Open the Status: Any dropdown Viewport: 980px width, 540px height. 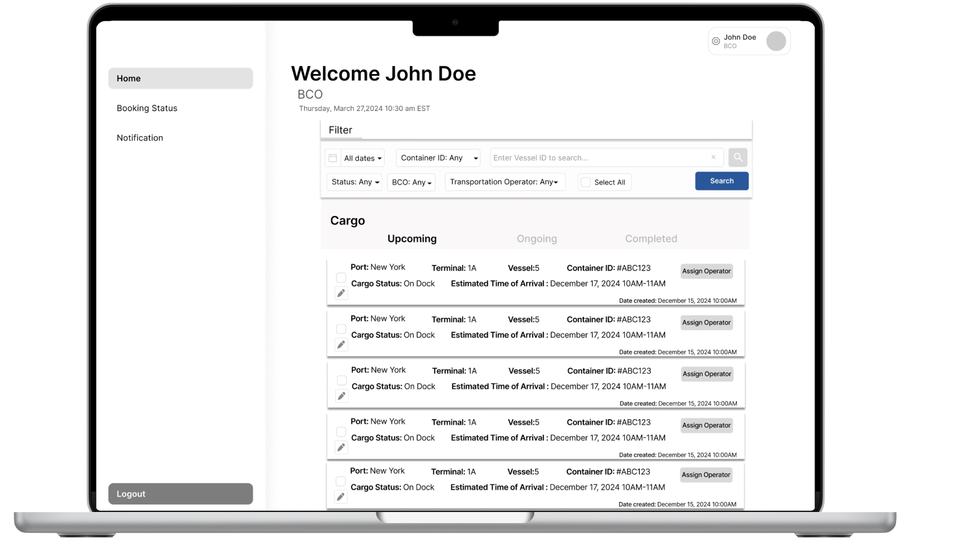354,182
